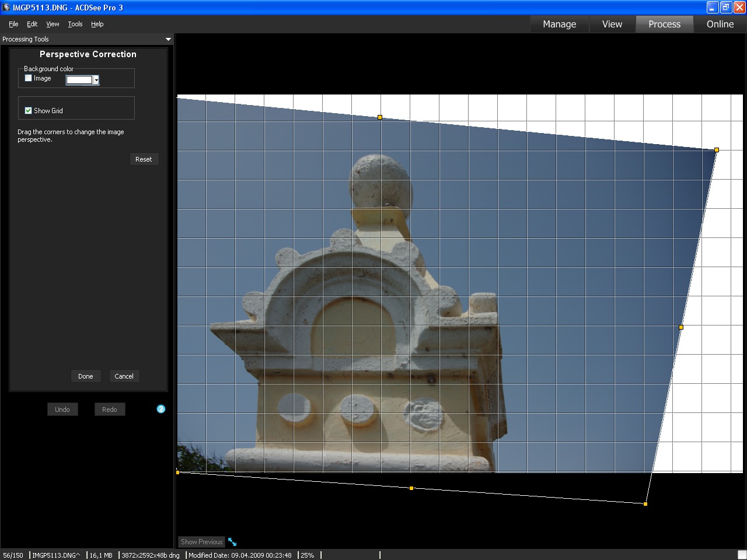Expand the Processing Tools panel menu arrow
Image resolution: width=747 pixels, height=560 pixels.
pos(168,39)
